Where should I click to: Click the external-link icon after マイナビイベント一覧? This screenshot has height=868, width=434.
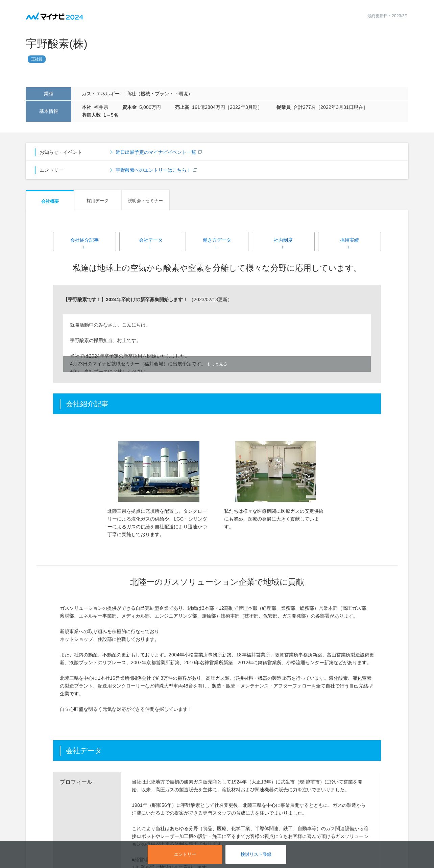click(200, 152)
